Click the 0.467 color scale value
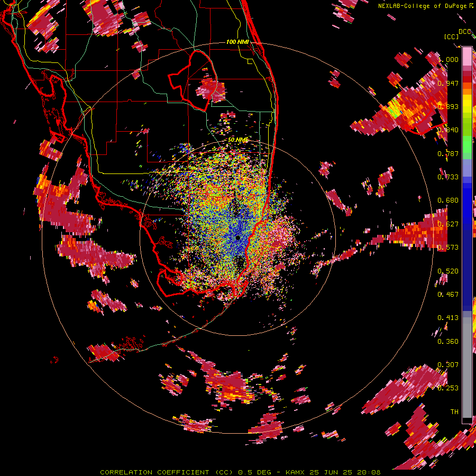 point(448,295)
